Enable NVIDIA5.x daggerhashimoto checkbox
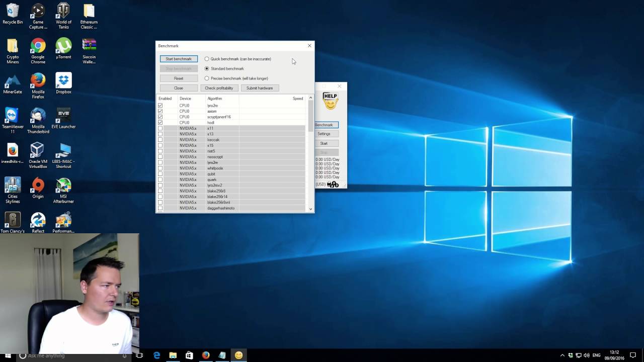This screenshot has width=644, height=362. pos(160,208)
